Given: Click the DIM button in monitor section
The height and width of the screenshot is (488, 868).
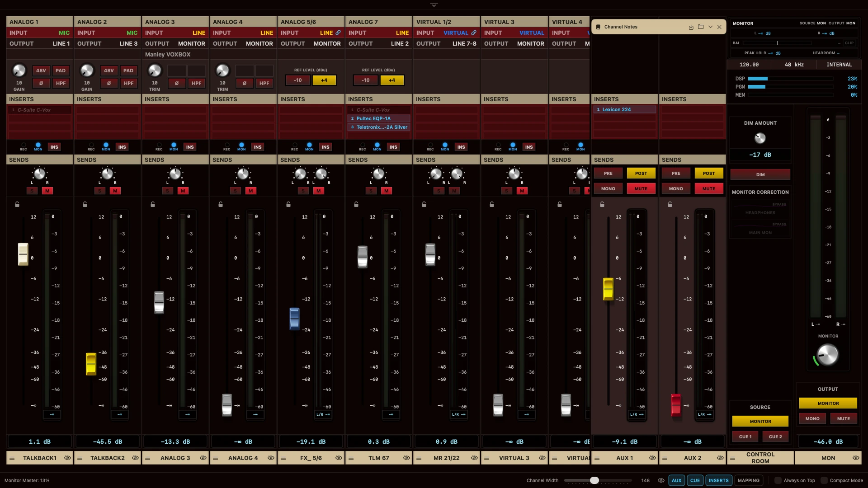Looking at the screenshot, I should pos(760,174).
